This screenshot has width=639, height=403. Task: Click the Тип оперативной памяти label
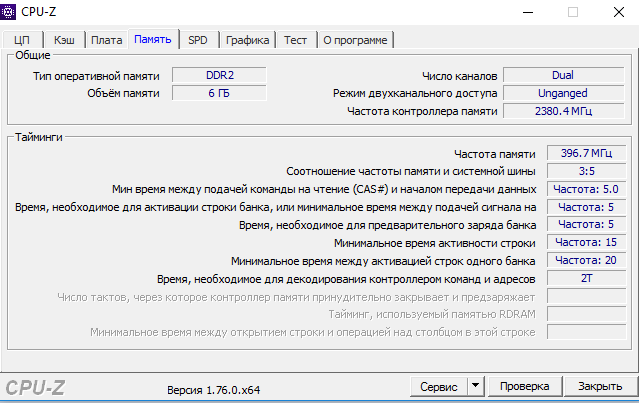(x=96, y=76)
